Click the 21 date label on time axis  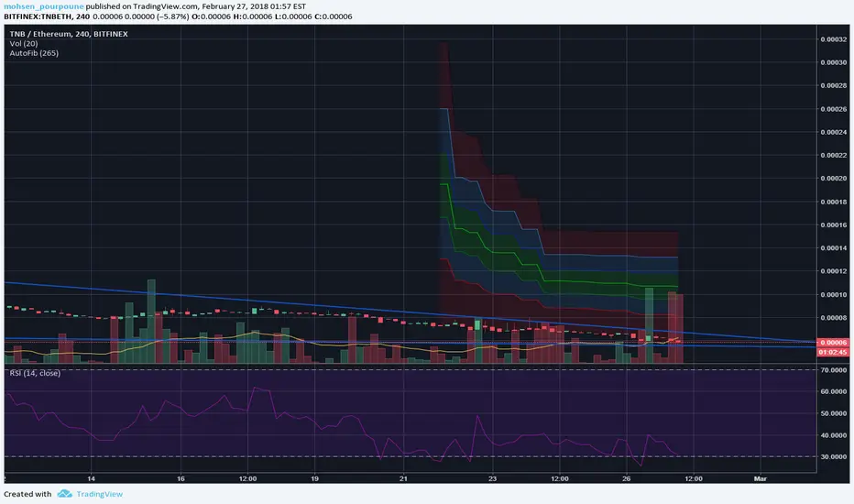(x=403, y=478)
